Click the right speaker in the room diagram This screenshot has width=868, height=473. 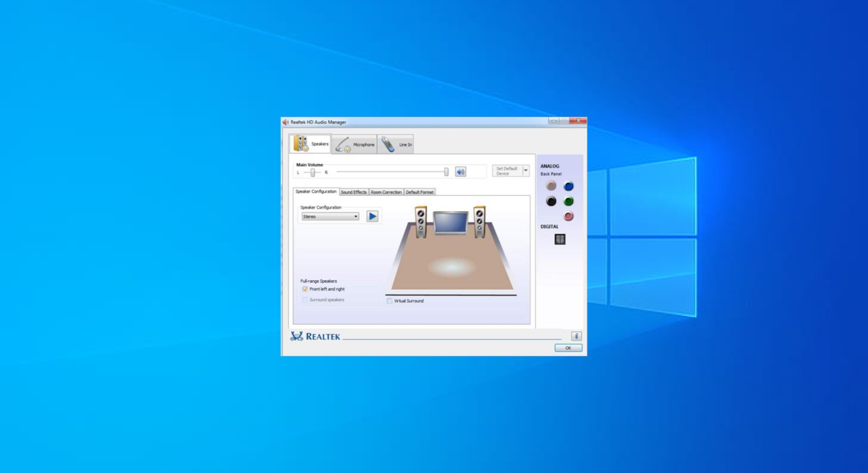[x=479, y=222]
